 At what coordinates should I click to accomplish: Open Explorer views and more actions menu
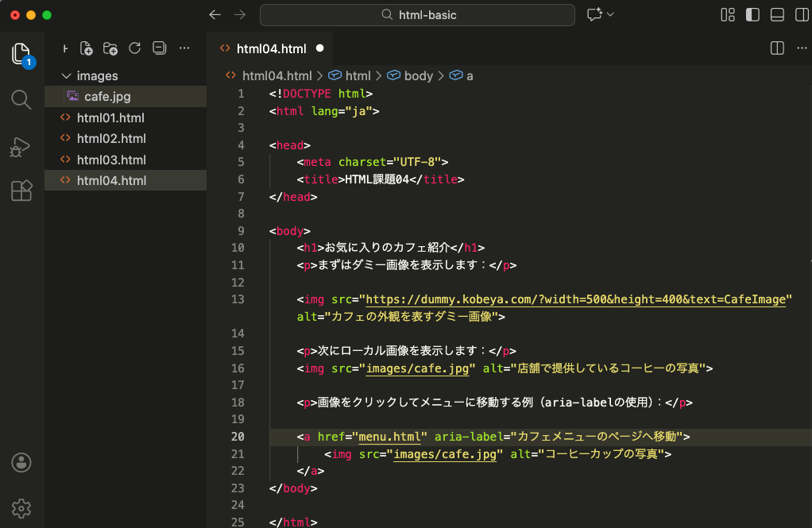coord(184,48)
